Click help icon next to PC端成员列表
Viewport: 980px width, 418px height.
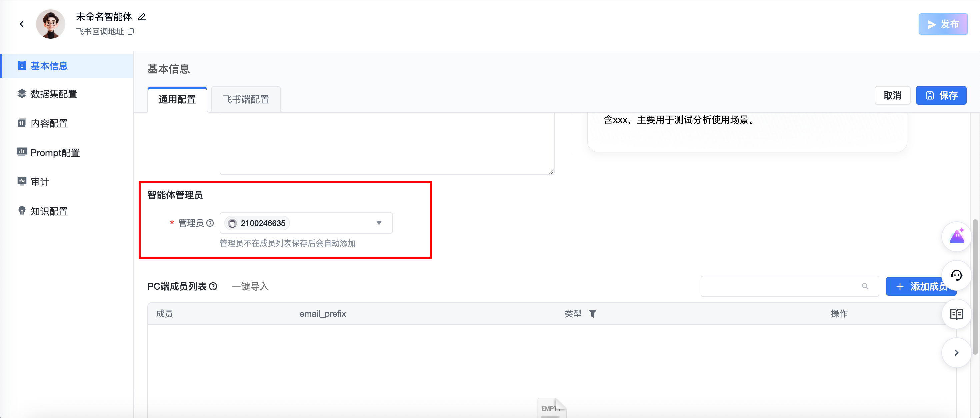click(x=213, y=286)
